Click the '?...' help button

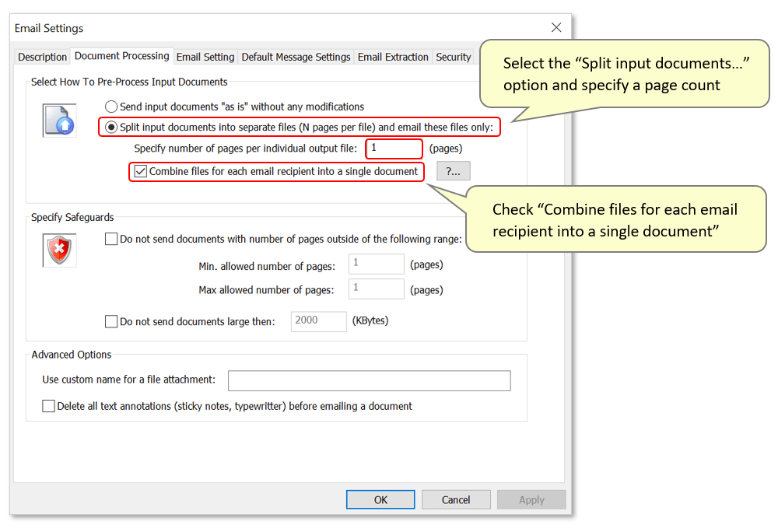pos(454,171)
